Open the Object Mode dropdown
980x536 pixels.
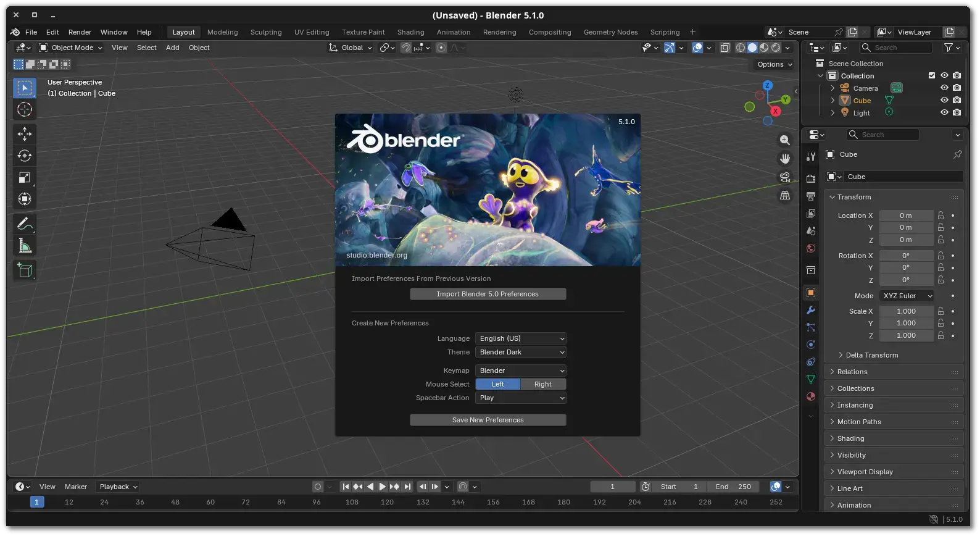[x=70, y=48]
